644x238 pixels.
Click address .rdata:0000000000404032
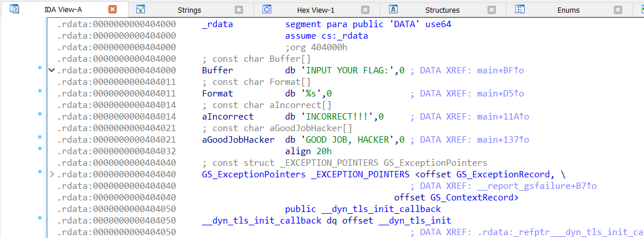point(116,151)
